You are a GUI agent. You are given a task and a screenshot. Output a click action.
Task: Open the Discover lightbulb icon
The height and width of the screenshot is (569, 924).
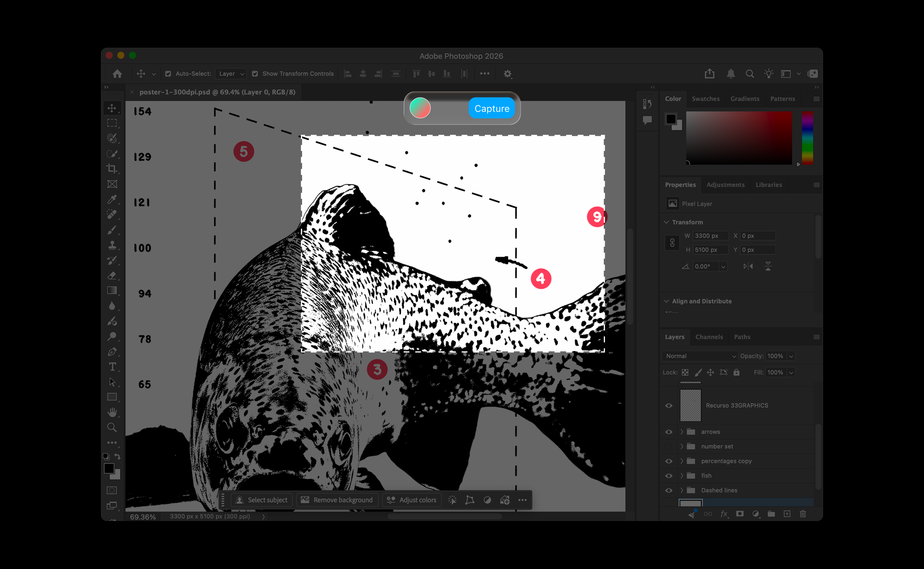[x=768, y=74]
